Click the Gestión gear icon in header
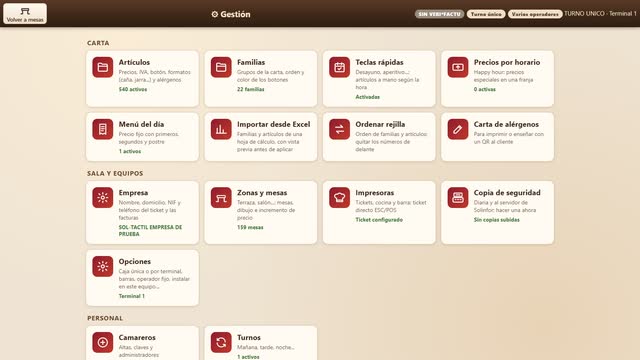This screenshot has width=640, height=360. (215, 14)
